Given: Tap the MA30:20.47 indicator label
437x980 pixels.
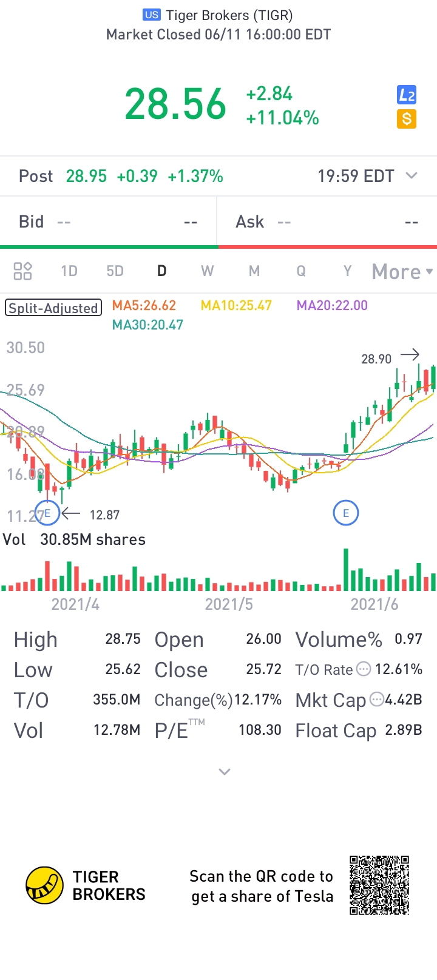Looking at the screenshot, I should tap(147, 325).
